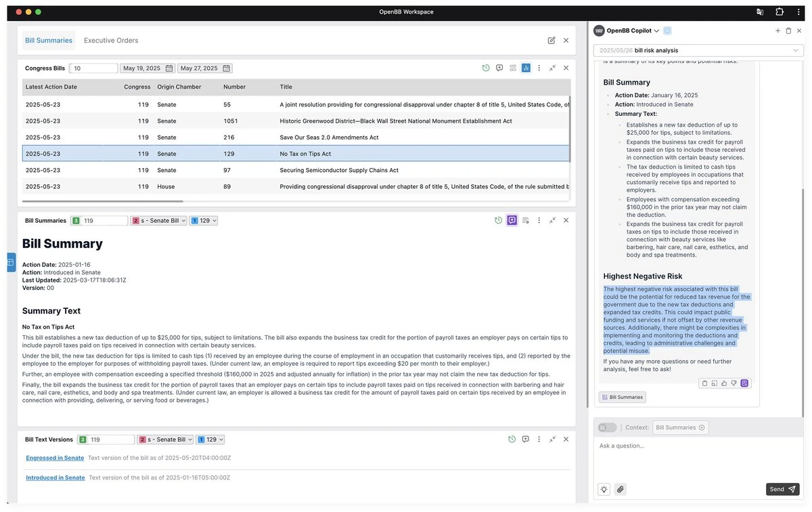812x512 pixels.
Task: Click the purple chat icon in Bill Summaries widget
Action: [512, 221]
